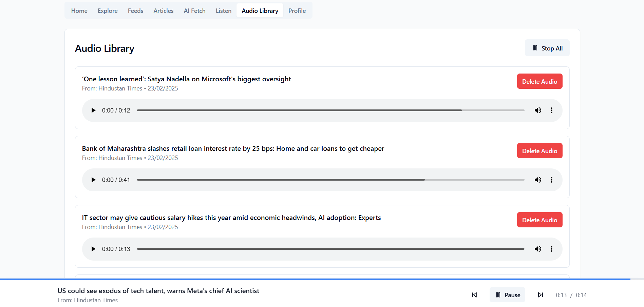The height and width of the screenshot is (307, 644).
Task: Open the Explore tab
Action: pyautogui.click(x=108, y=11)
